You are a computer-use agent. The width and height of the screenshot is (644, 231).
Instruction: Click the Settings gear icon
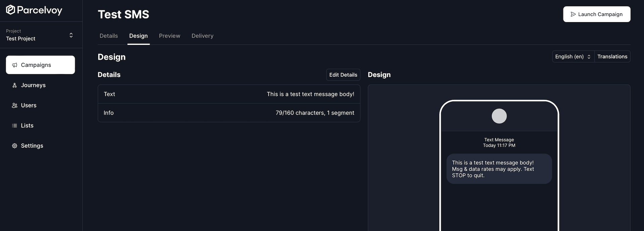(14, 146)
